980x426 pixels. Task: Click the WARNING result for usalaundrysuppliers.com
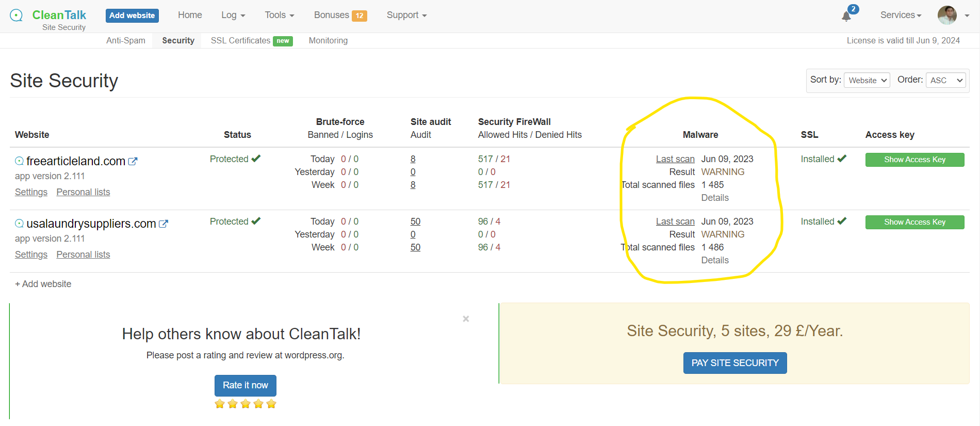[x=723, y=234]
